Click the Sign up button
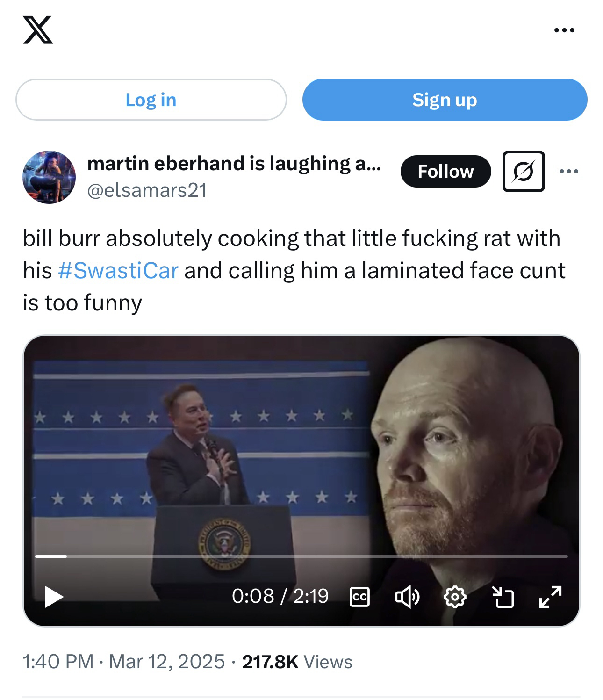 (x=445, y=100)
